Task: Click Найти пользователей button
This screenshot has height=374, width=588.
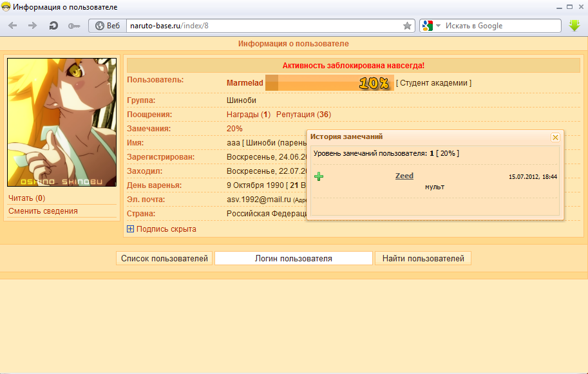Action: 423,258
